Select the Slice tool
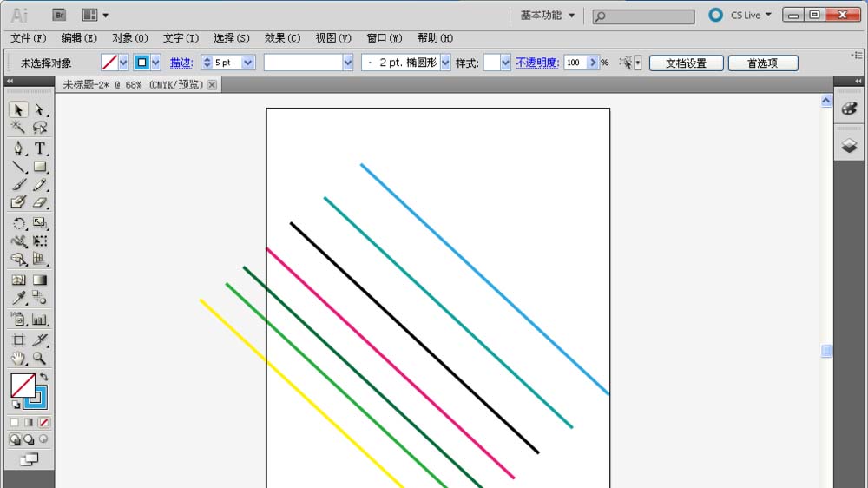This screenshot has height=488, width=868. tap(39, 340)
